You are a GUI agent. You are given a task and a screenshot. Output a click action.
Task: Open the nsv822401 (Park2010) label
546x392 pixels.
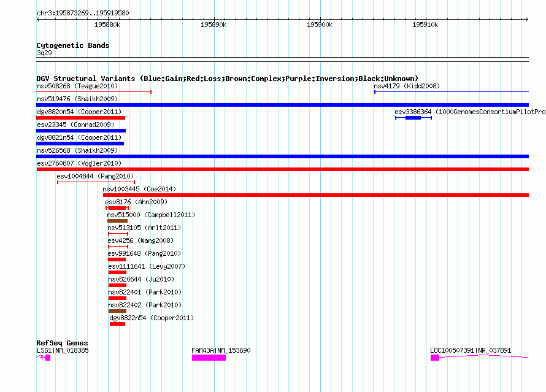tap(145, 292)
